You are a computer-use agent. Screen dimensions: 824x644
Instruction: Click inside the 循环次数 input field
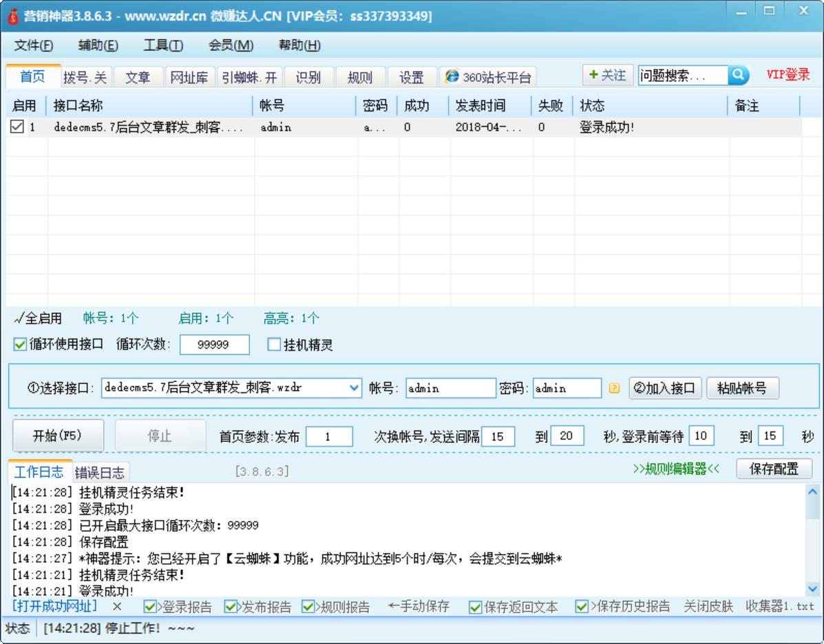pyautogui.click(x=214, y=344)
